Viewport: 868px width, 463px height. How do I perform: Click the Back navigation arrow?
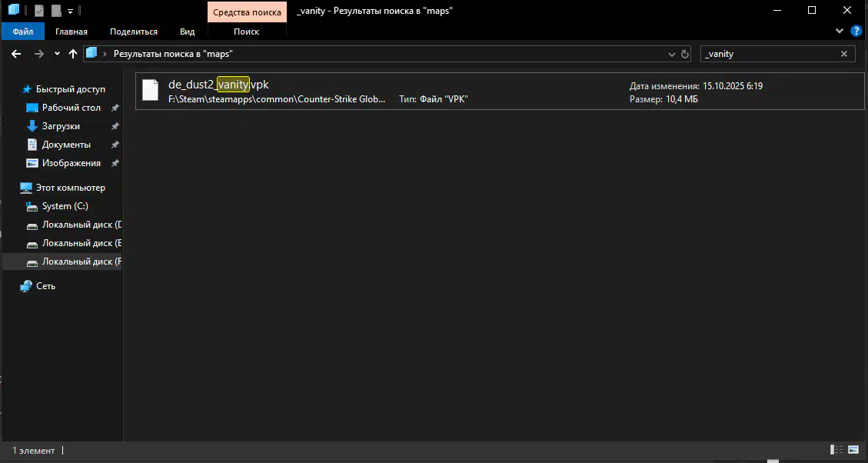pyautogui.click(x=16, y=54)
